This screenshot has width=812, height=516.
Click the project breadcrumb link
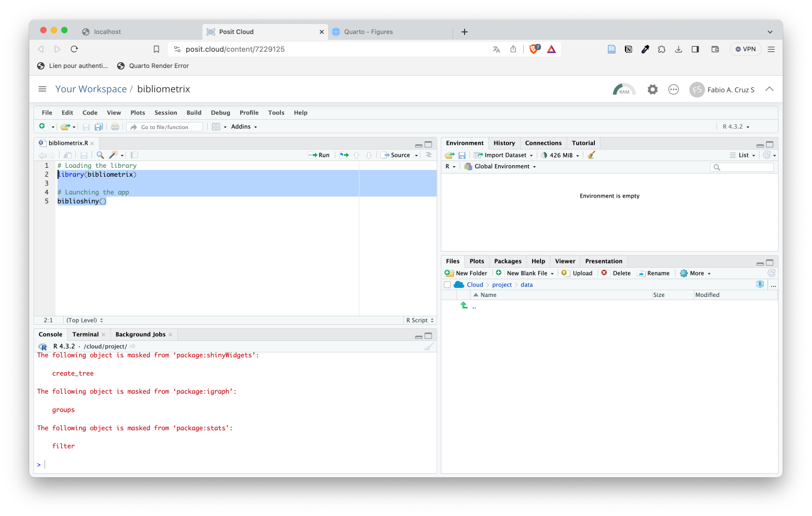(502, 285)
